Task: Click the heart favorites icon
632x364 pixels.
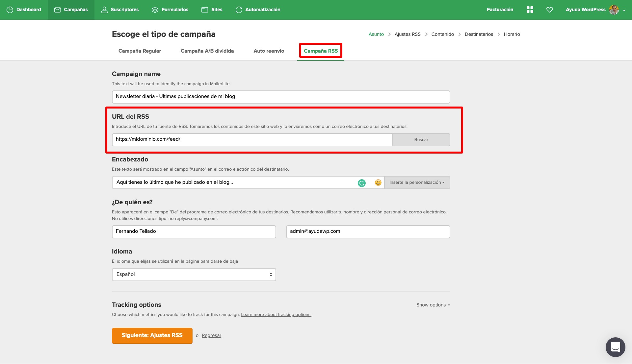Action: pyautogui.click(x=549, y=10)
